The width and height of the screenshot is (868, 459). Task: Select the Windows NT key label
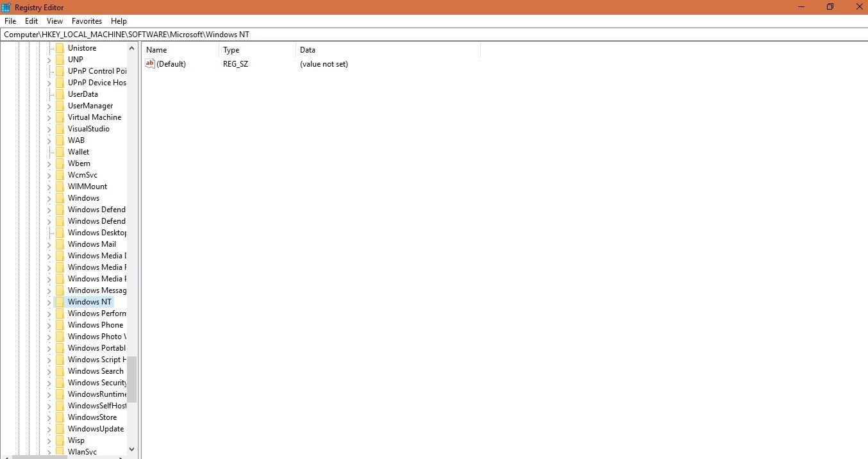point(90,302)
